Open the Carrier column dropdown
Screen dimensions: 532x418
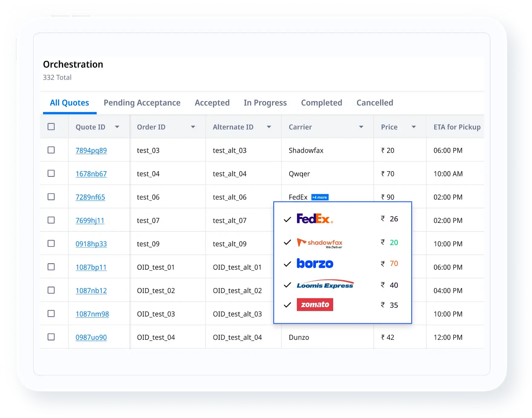point(361,127)
